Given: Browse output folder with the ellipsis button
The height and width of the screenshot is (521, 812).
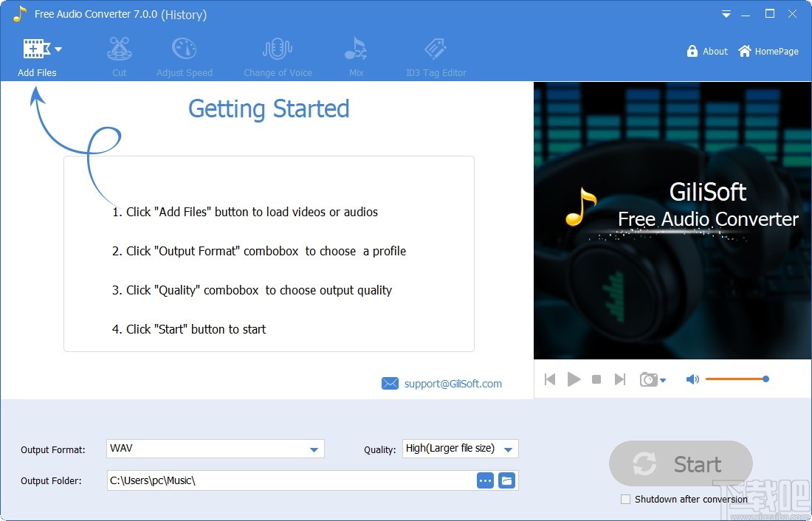Looking at the screenshot, I should pos(485,480).
